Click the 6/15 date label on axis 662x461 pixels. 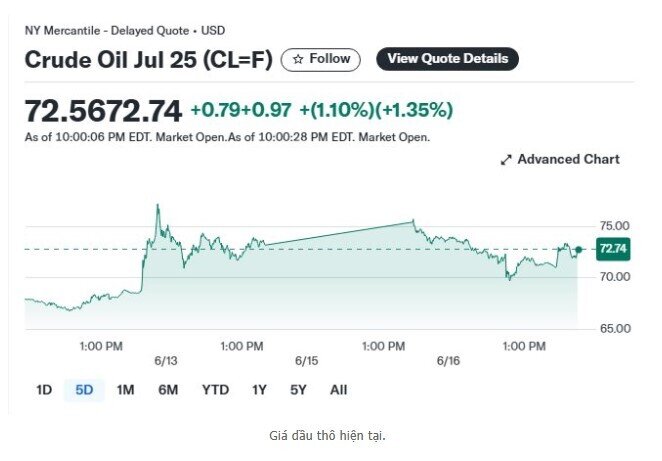coord(307,361)
